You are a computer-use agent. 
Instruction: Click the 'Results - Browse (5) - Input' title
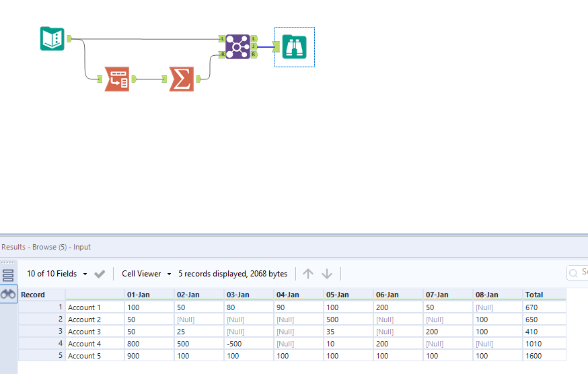coord(46,247)
